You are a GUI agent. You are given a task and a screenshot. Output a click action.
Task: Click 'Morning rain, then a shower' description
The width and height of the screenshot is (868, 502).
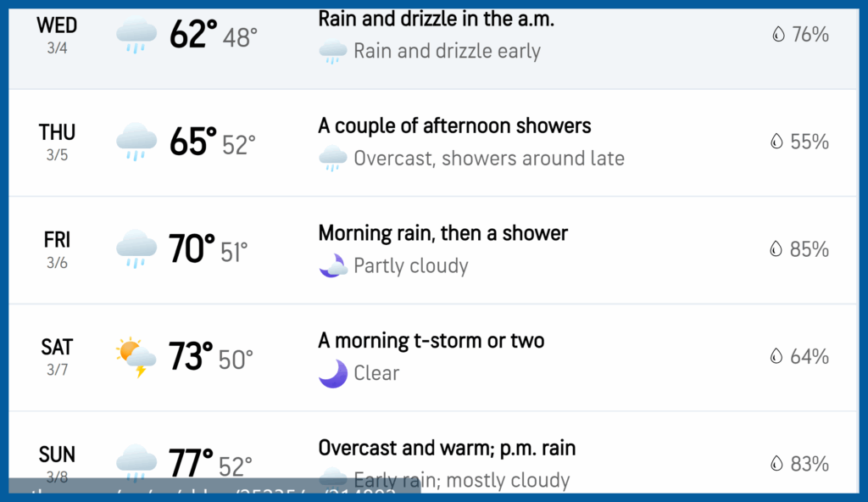442,233
